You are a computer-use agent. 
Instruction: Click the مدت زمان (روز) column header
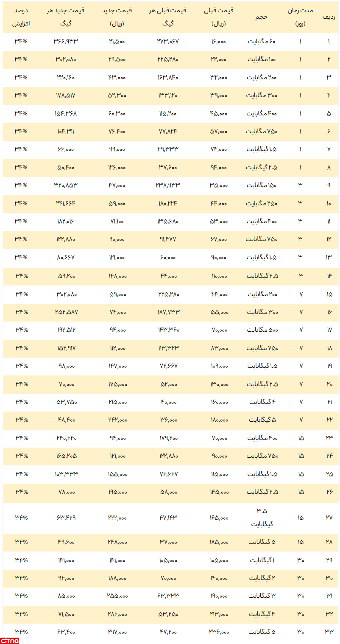[x=300, y=17]
